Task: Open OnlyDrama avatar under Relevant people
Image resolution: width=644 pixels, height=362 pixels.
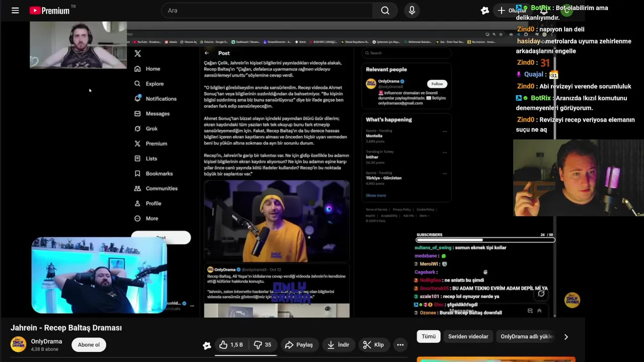Action: (x=371, y=84)
